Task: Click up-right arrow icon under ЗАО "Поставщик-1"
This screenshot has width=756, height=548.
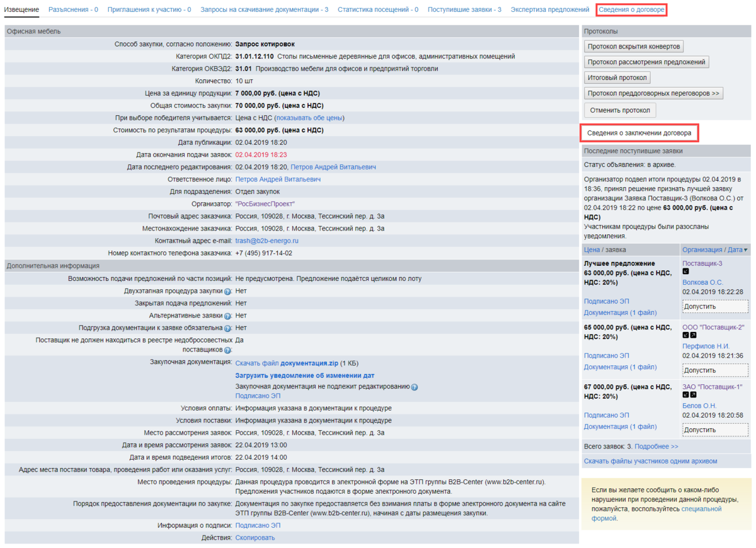Action: 693,396
